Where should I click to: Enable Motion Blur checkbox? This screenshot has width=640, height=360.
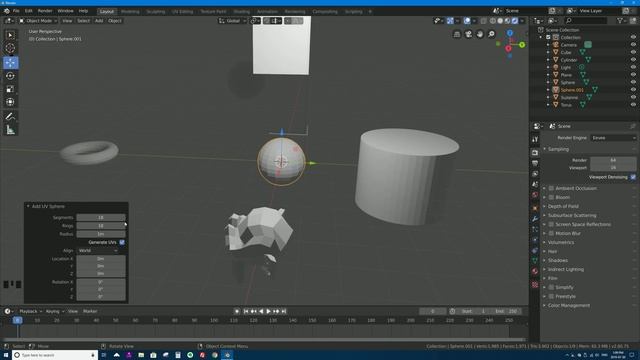pyautogui.click(x=551, y=233)
